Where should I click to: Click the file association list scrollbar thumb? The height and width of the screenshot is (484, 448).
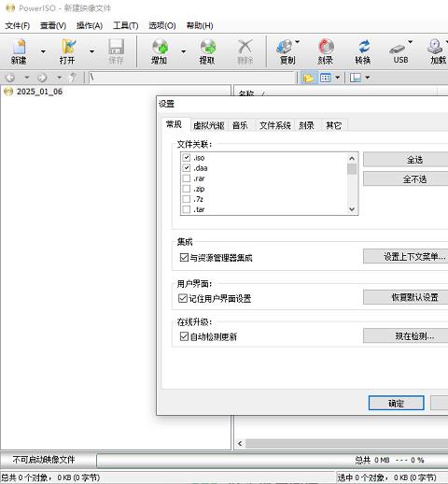(352, 169)
